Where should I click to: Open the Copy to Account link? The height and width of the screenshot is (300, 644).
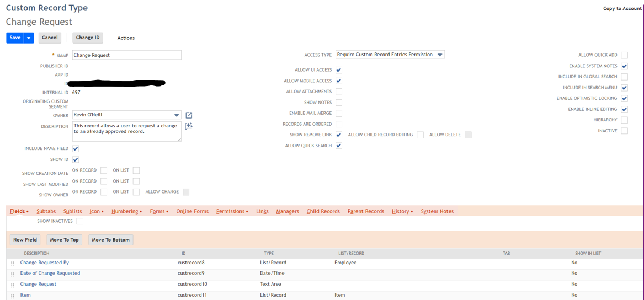tap(622, 9)
